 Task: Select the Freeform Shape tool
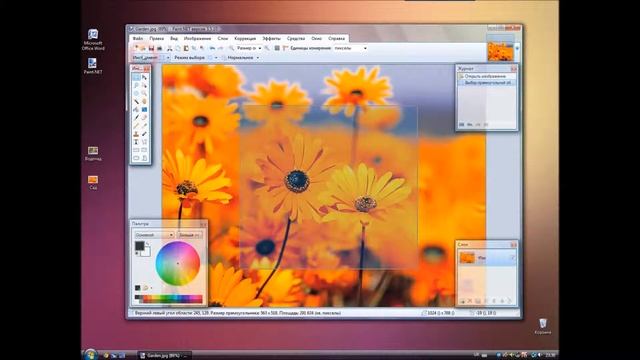coord(144,158)
